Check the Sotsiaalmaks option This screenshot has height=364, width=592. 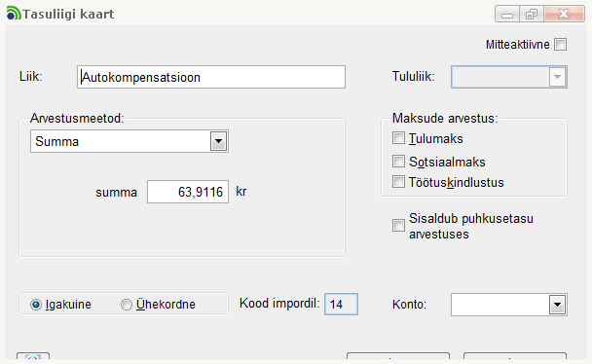pyautogui.click(x=398, y=161)
